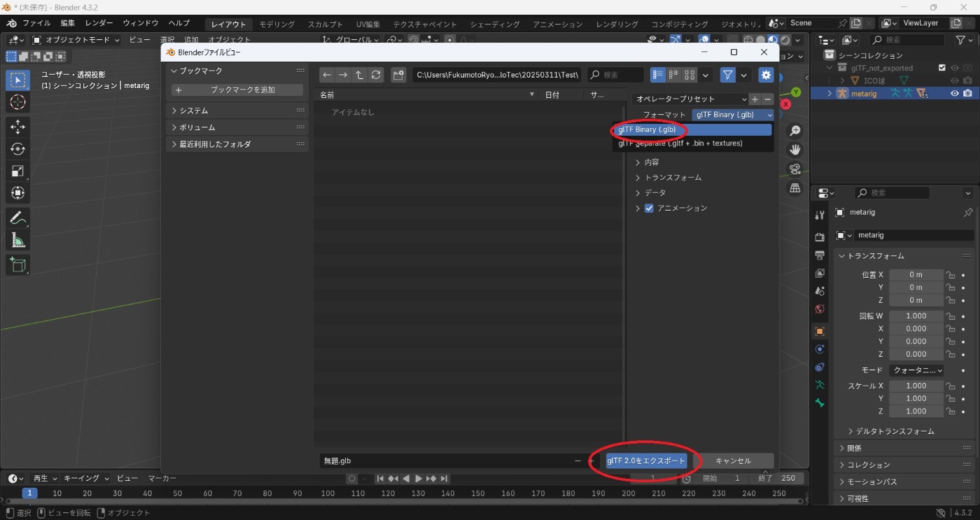Viewport: 980px width, 520px height.
Task: Expand metarig in the outliner tree
Action: pos(830,94)
